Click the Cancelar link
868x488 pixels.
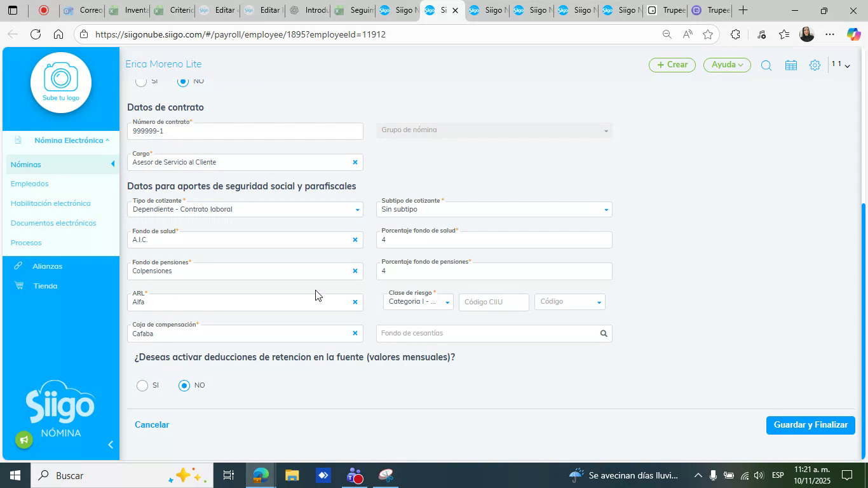(x=152, y=425)
